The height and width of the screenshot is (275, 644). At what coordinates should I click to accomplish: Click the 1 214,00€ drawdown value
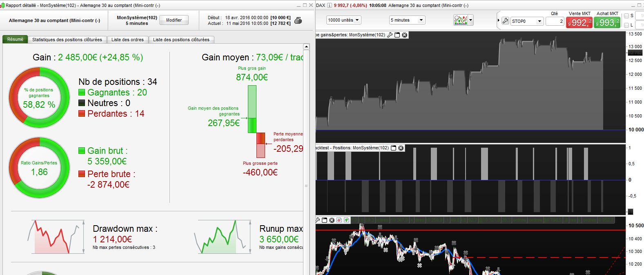point(113,240)
